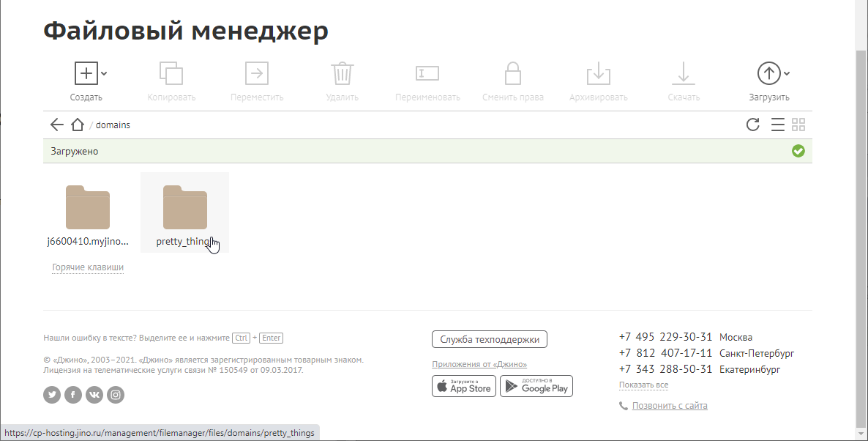This screenshot has height=441, width=868.
Task: Switch to list view layout
Action: [777, 125]
